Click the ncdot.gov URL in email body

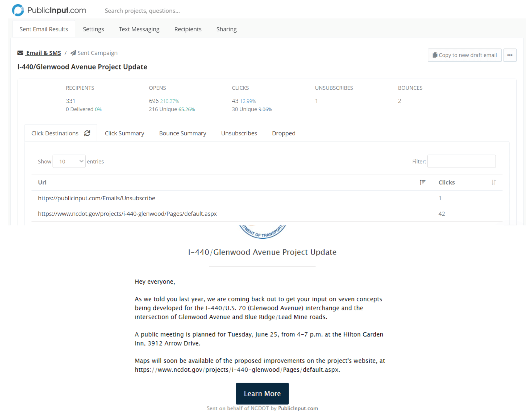click(x=237, y=370)
